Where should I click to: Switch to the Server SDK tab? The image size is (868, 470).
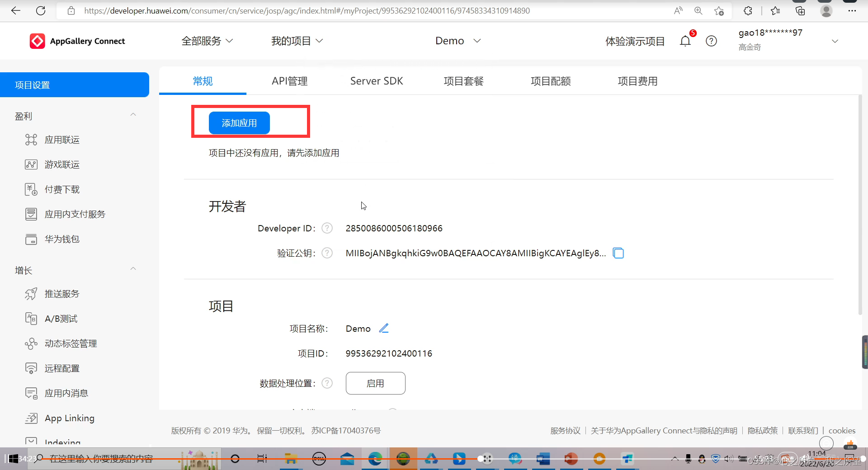click(x=377, y=81)
